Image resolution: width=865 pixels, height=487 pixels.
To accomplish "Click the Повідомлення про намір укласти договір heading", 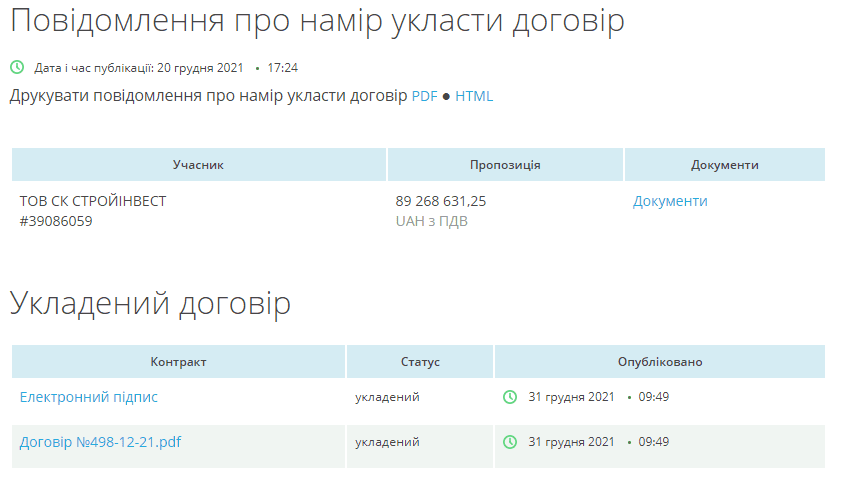I will [x=317, y=22].
